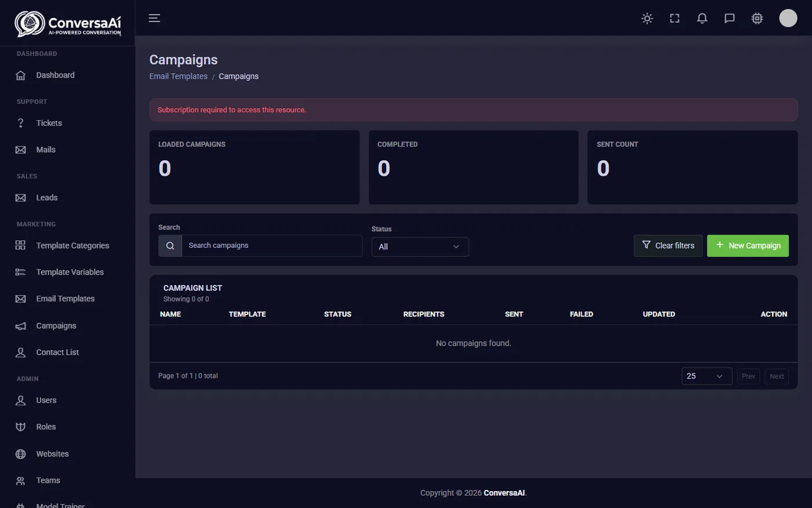The width and height of the screenshot is (812, 508).
Task: Click the Dashboard home icon
Action: (20, 75)
